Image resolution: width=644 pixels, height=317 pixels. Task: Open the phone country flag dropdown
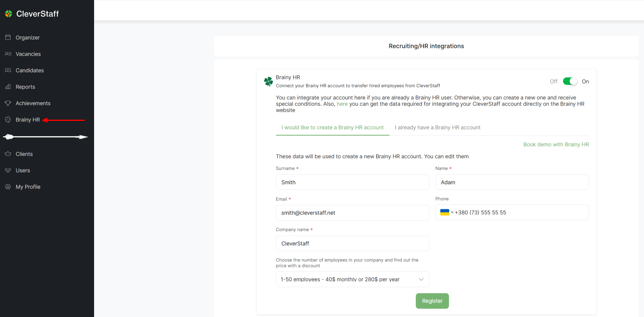pyautogui.click(x=447, y=212)
